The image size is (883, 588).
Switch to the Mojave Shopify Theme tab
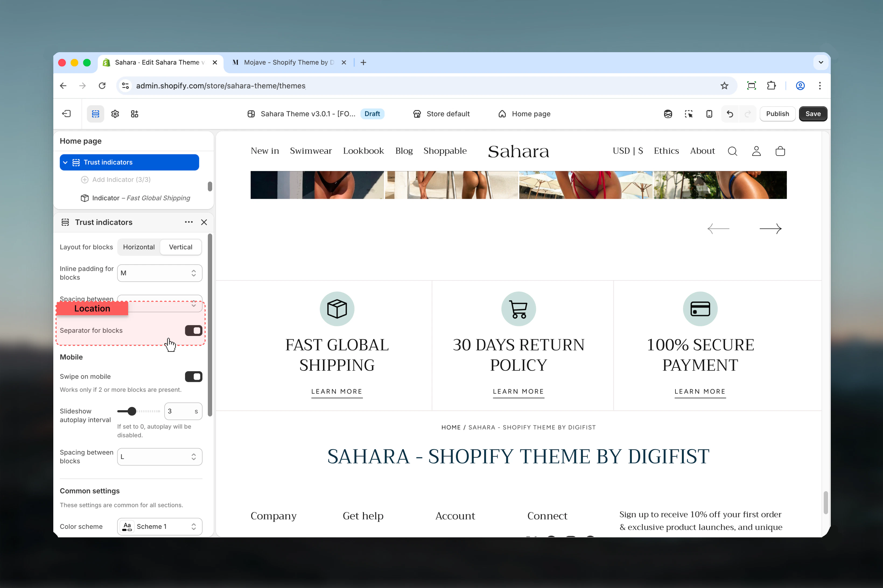(x=289, y=62)
